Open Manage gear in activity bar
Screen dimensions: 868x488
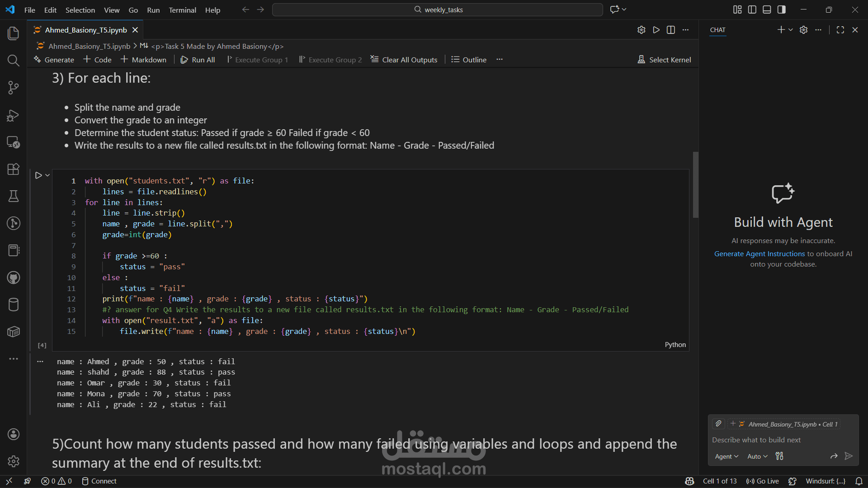[x=14, y=461]
